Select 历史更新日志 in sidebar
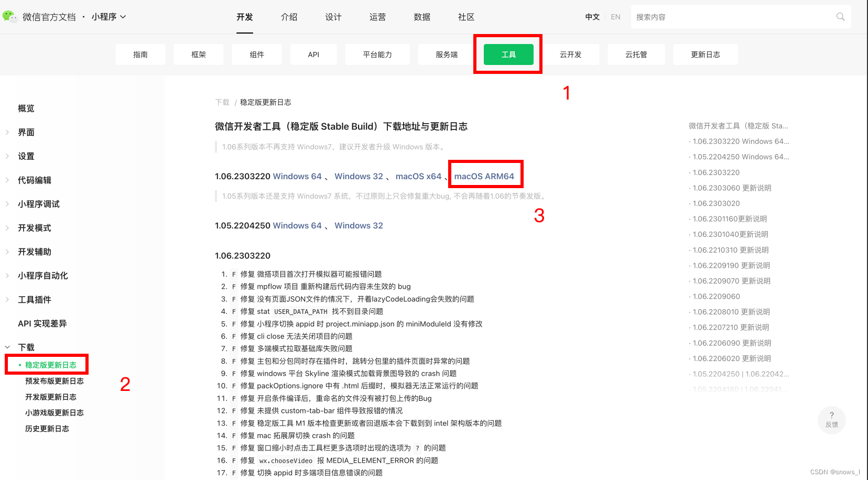The image size is (868, 480). 47,429
